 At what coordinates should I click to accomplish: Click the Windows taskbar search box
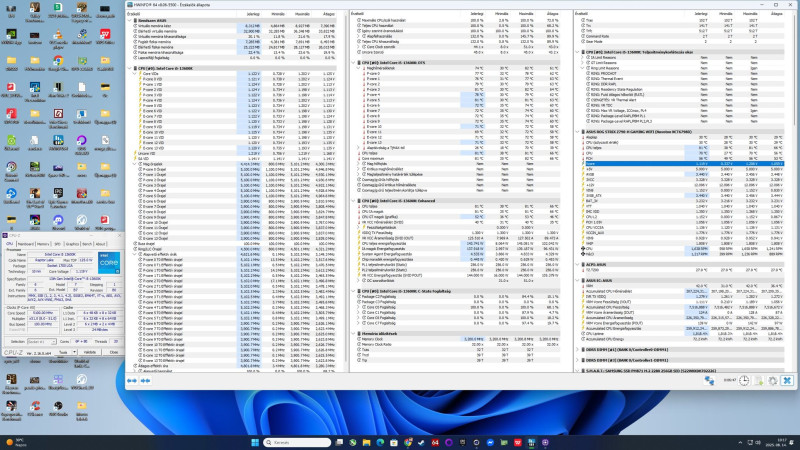(x=297, y=442)
